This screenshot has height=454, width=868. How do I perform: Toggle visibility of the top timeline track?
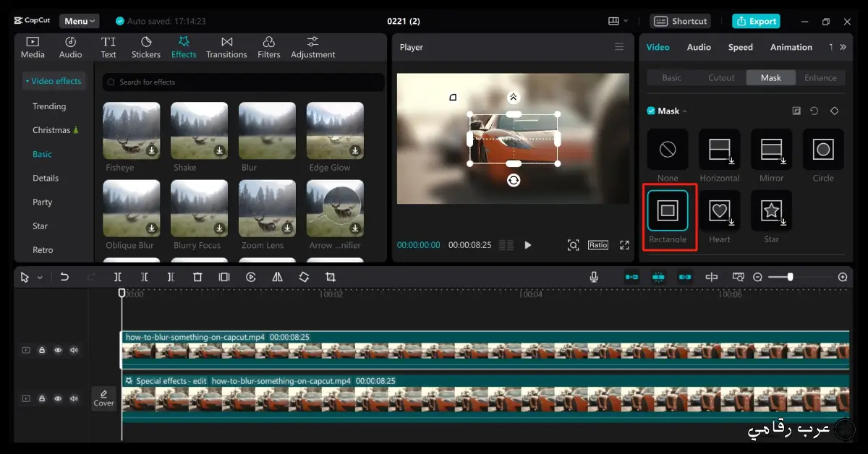coord(58,349)
